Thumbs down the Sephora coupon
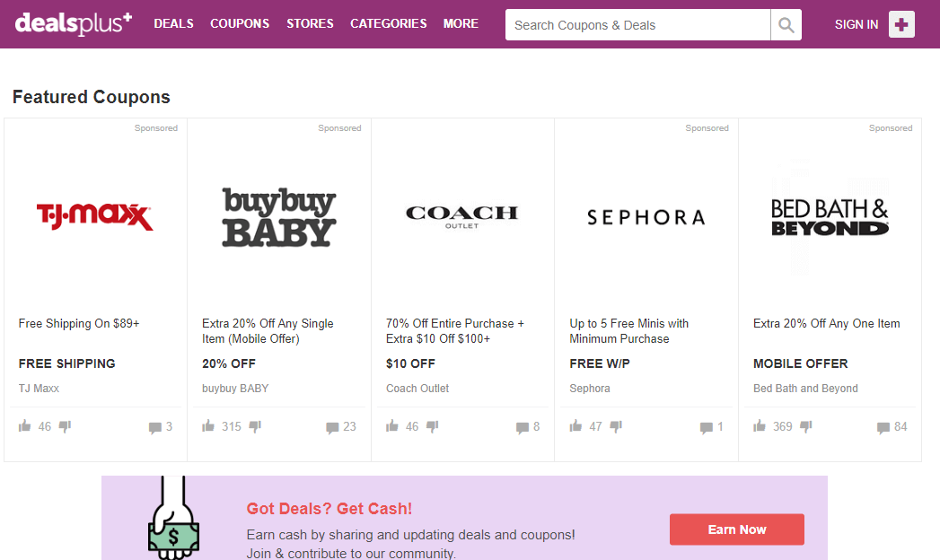Image resolution: width=940 pixels, height=560 pixels. (615, 425)
